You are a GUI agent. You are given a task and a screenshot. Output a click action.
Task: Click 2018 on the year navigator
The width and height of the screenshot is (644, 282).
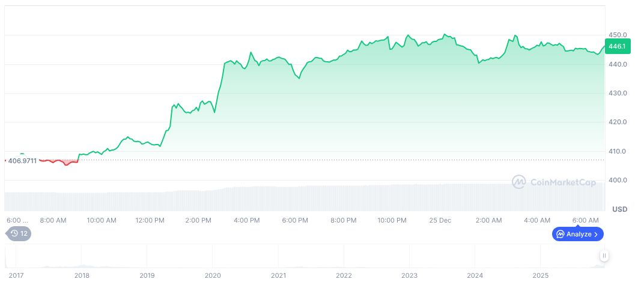[82, 275]
